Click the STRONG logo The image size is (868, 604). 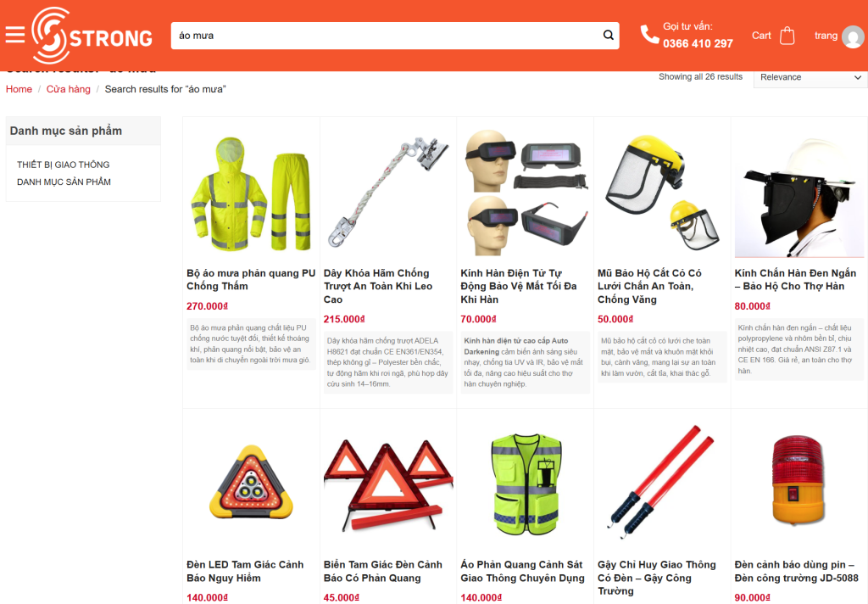92,36
